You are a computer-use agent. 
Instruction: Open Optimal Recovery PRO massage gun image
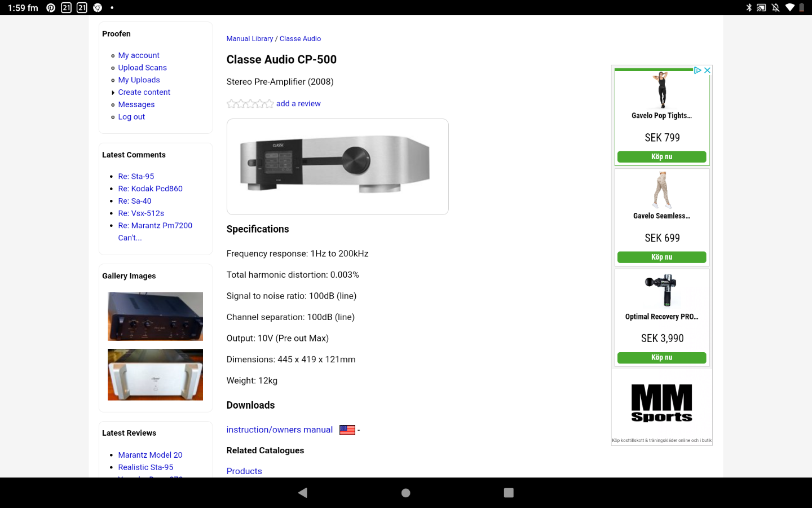(661, 290)
